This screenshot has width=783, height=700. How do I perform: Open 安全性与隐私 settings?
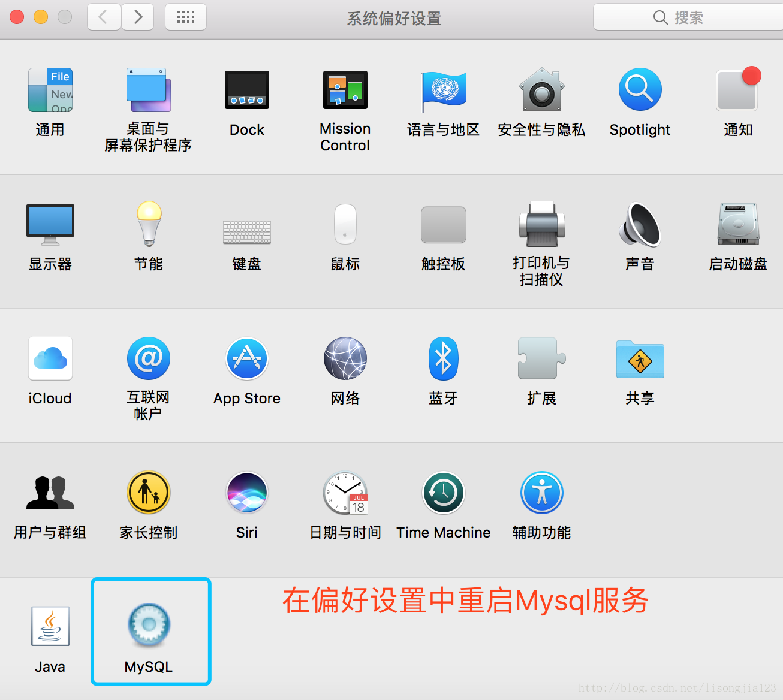[541, 90]
